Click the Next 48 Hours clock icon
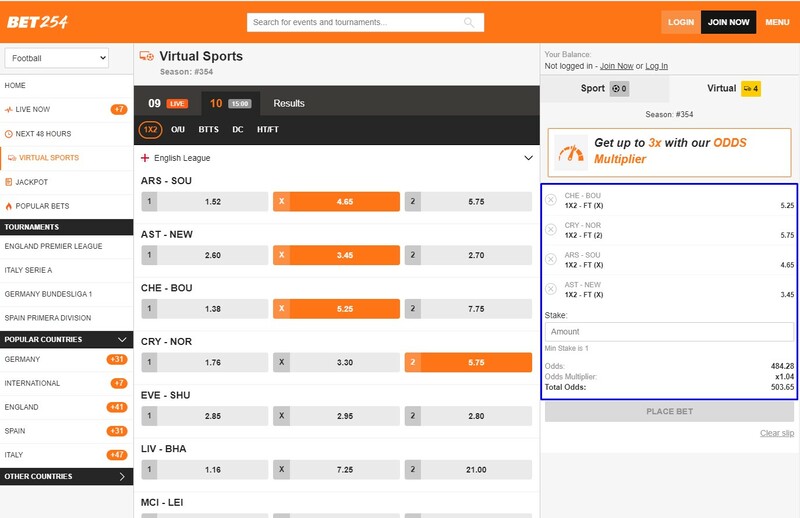This screenshot has height=518, width=800. (x=9, y=134)
